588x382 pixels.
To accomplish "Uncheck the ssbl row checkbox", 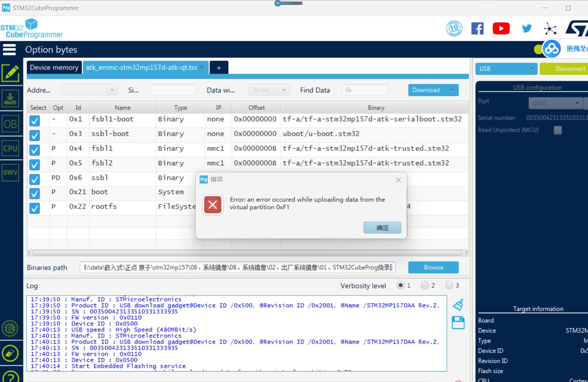I will tap(35, 179).
